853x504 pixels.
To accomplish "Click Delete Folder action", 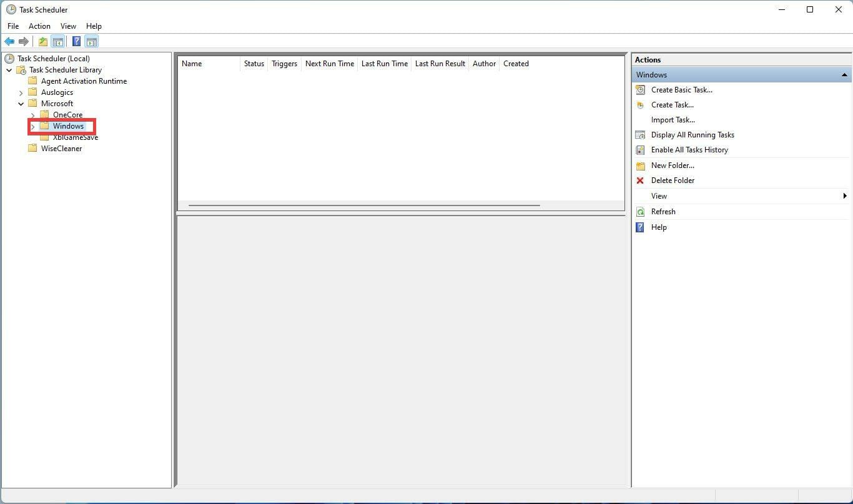I will tap(673, 180).
